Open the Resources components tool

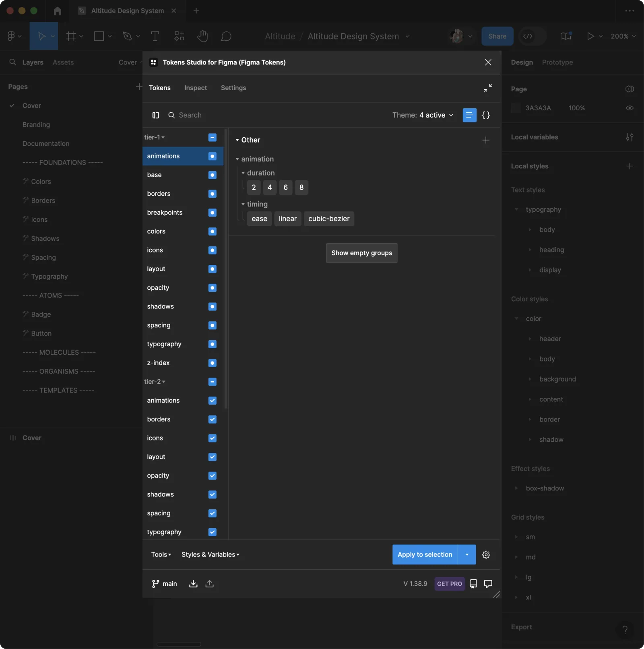coord(179,36)
